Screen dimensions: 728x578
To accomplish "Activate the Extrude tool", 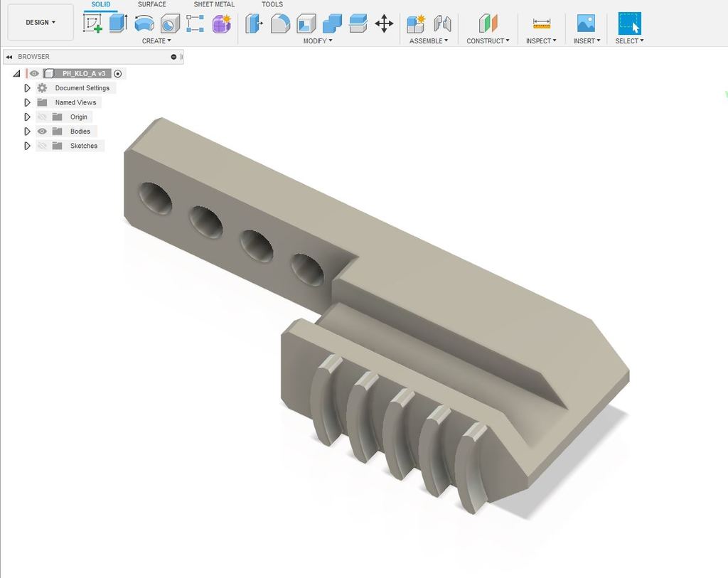I will 117,24.
